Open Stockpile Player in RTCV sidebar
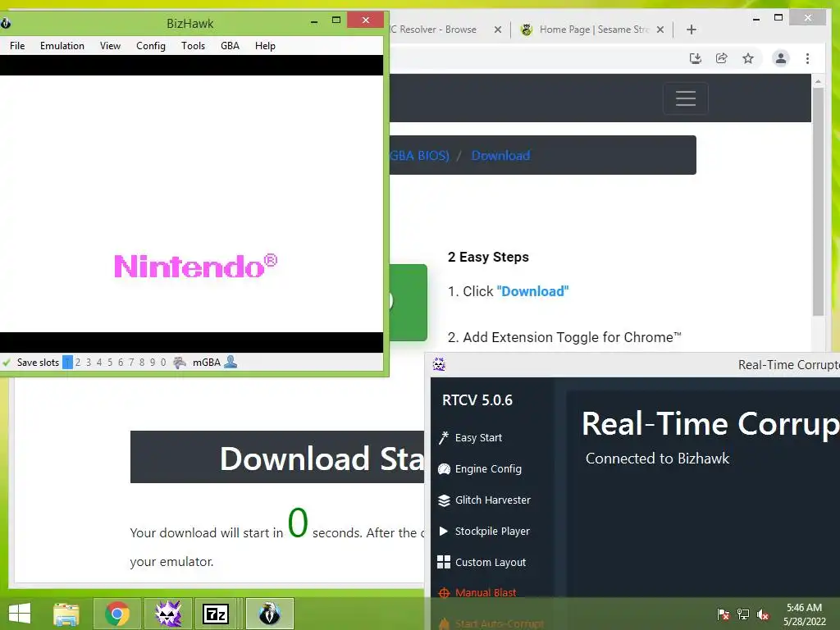 click(x=484, y=531)
